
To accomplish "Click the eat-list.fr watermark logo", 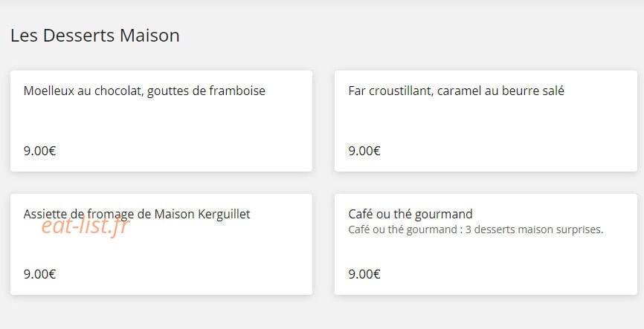I will pyautogui.click(x=86, y=226).
